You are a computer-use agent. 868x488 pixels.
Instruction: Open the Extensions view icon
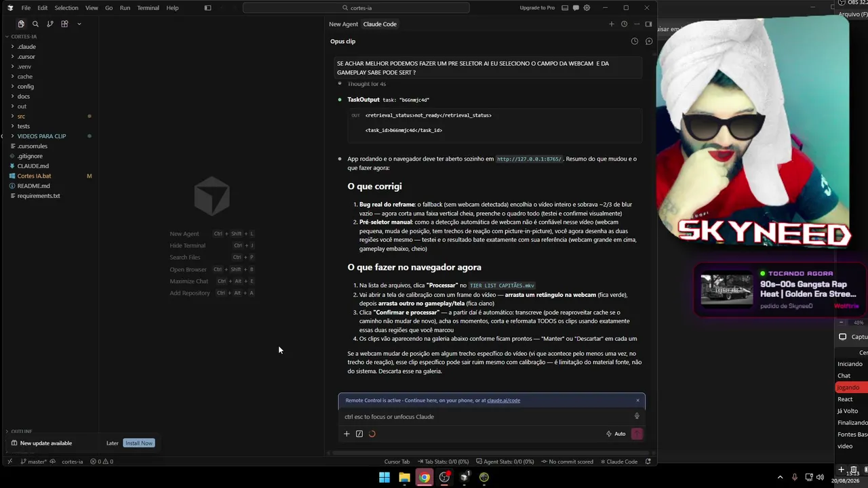[64, 24]
